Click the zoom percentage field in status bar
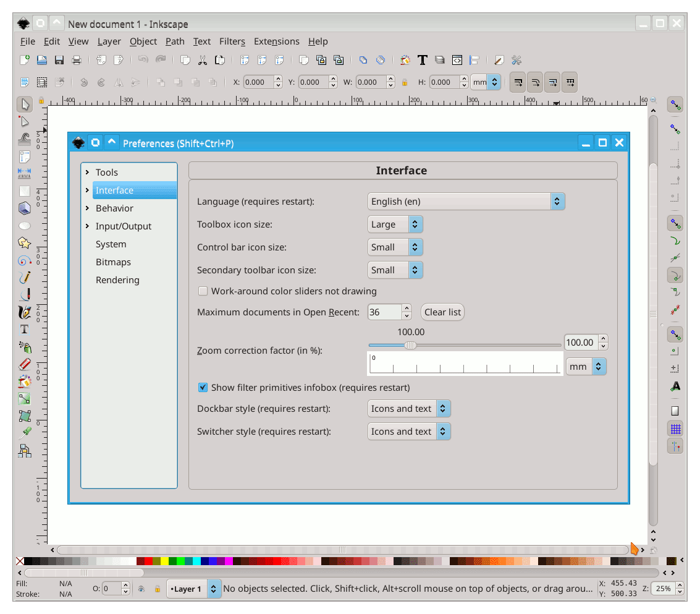The width and height of the screenshot is (700, 614). point(664,589)
